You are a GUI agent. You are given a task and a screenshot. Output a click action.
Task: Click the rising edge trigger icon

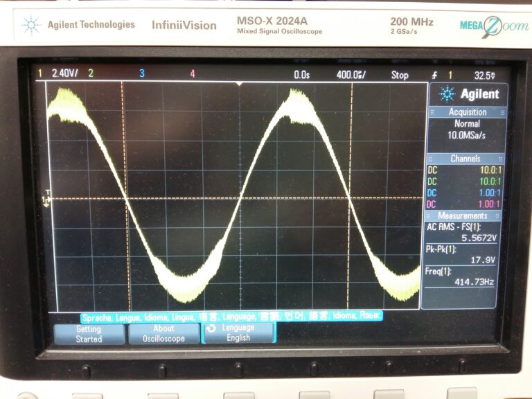[x=434, y=74]
